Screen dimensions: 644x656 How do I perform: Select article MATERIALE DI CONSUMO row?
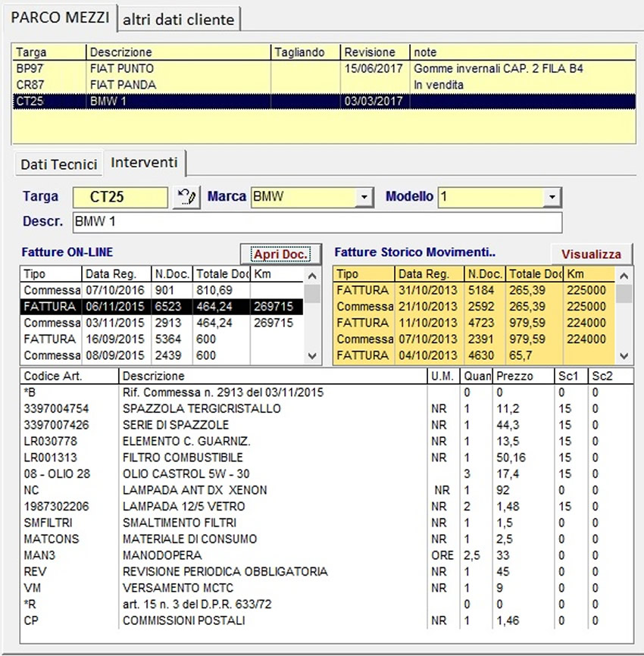coord(327,539)
